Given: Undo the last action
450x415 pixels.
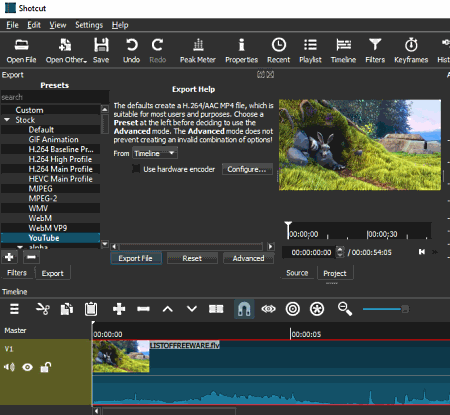Looking at the screenshot, I should tap(131, 51).
